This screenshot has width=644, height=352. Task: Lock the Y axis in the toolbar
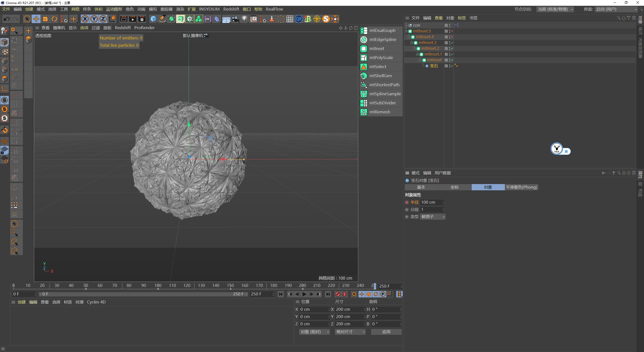pyautogui.click(x=94, y=19)
